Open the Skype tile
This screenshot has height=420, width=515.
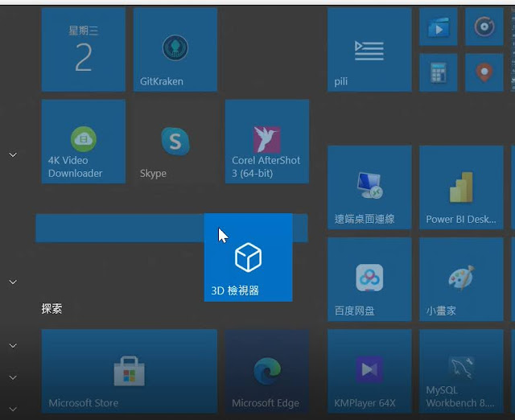[175, 142]
